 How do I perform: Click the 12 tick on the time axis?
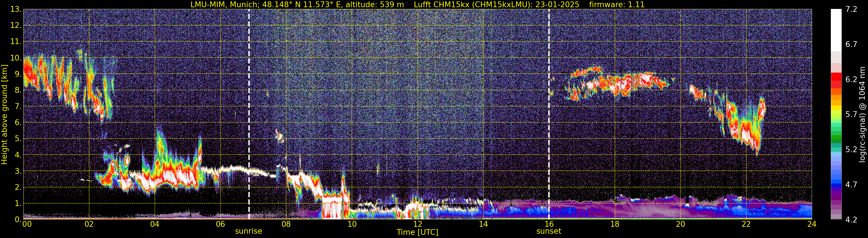point(417,224)
